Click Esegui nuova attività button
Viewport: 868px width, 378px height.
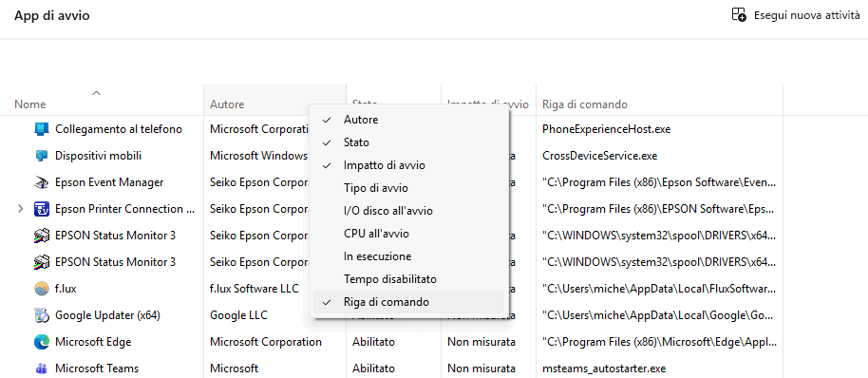pos(796,15)
